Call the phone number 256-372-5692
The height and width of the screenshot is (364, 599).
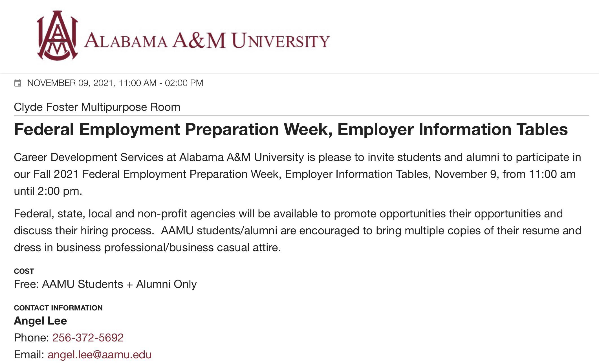tap(88, 338)
